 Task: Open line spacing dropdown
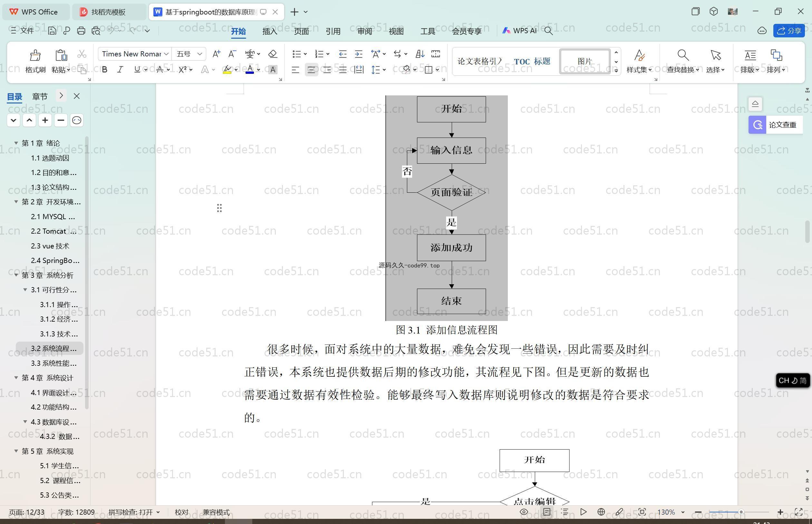tap(384, 70)
